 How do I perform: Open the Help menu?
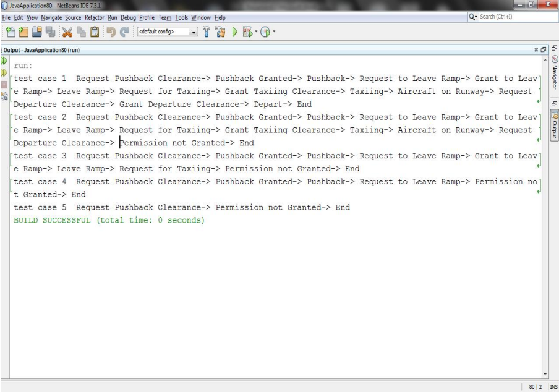click(220, 17)
